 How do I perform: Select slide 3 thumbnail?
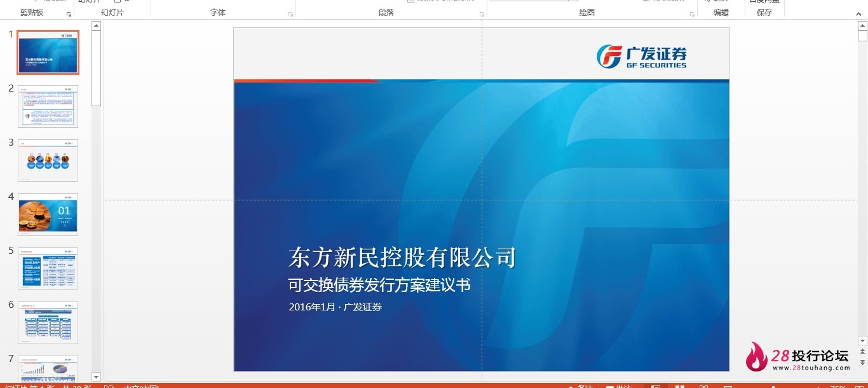coord(48,160)
